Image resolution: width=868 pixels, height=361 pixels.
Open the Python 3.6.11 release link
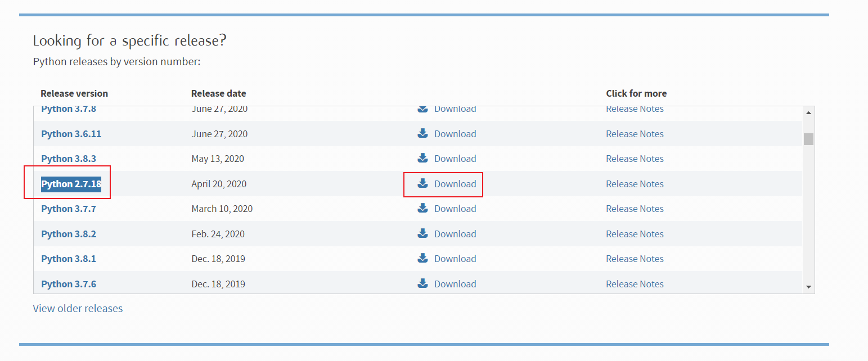[71, 134]
